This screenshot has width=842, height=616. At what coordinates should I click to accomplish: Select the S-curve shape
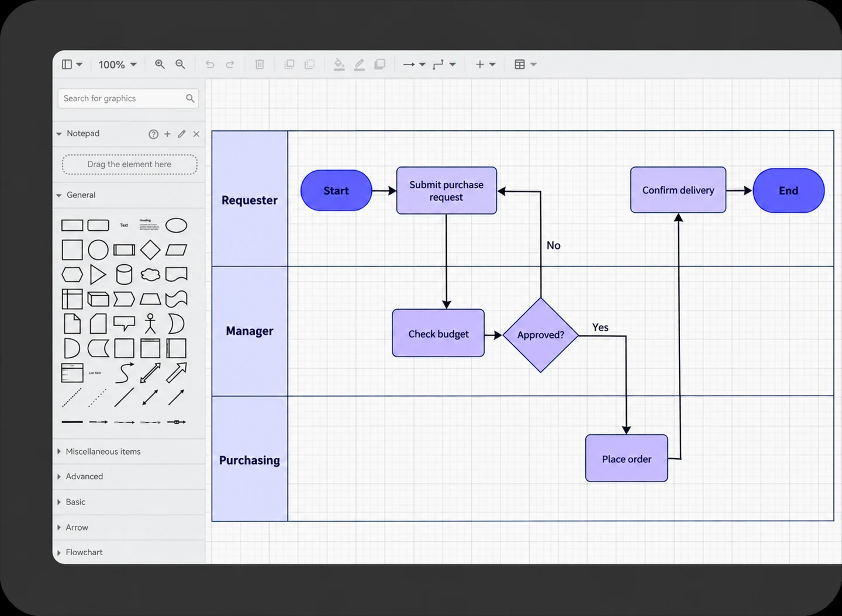coord(124,372)
